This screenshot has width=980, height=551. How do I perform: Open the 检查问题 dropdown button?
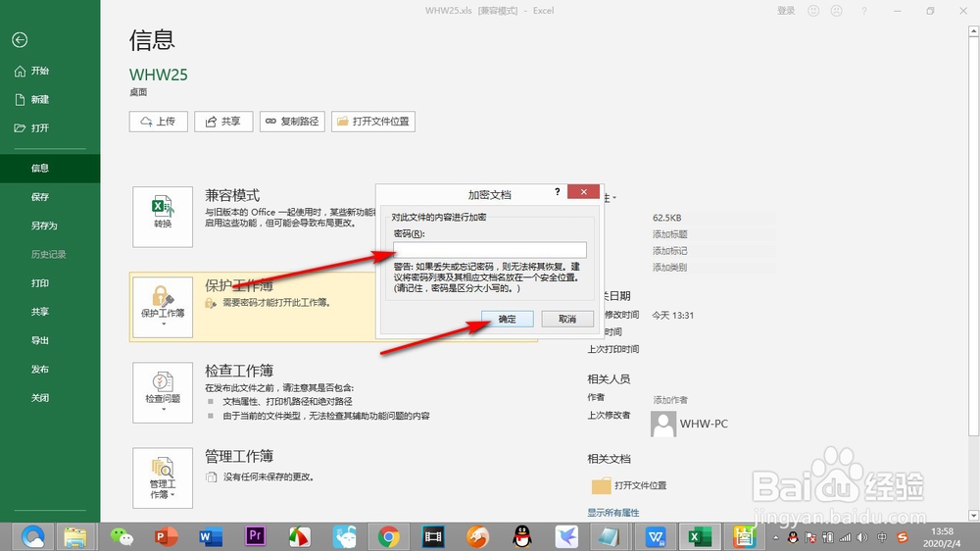pos(163,393)
